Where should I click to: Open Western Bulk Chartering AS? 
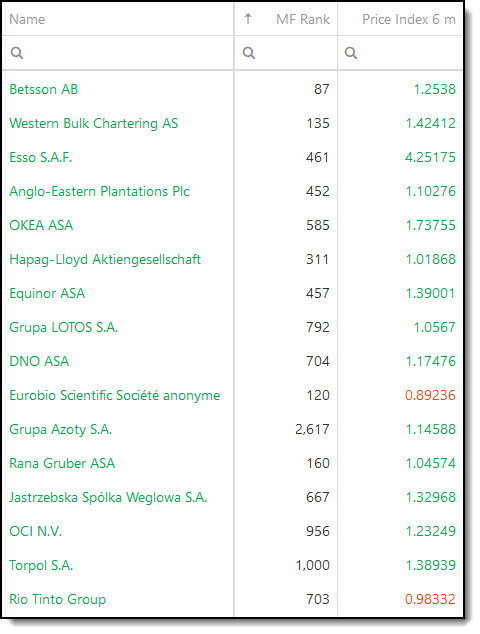[93, 123]
